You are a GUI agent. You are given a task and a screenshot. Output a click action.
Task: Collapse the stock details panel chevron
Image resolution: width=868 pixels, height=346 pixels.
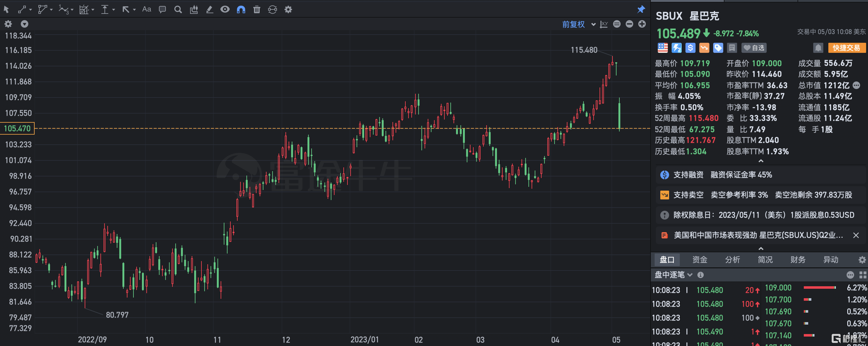click(761, 161)
